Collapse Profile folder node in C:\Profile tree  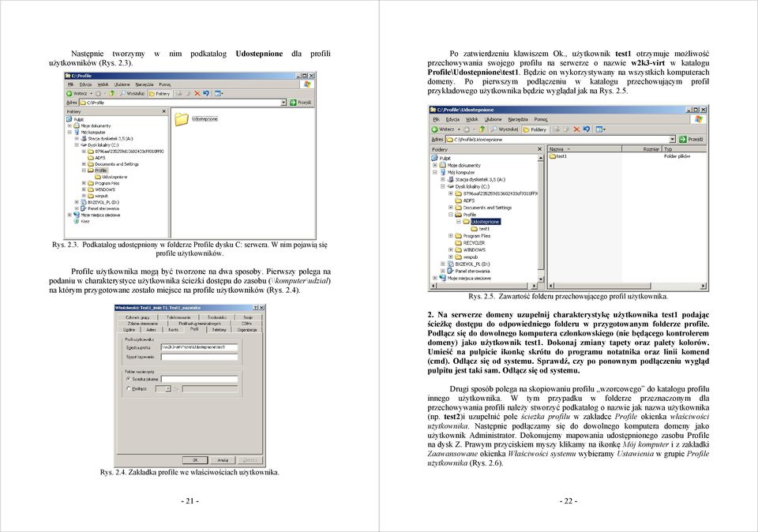point(84,170)
